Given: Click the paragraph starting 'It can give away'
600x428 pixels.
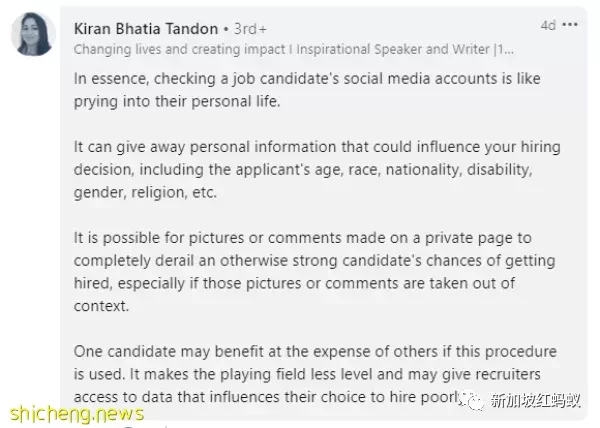Looking at the screenshot, I should 317,169.
